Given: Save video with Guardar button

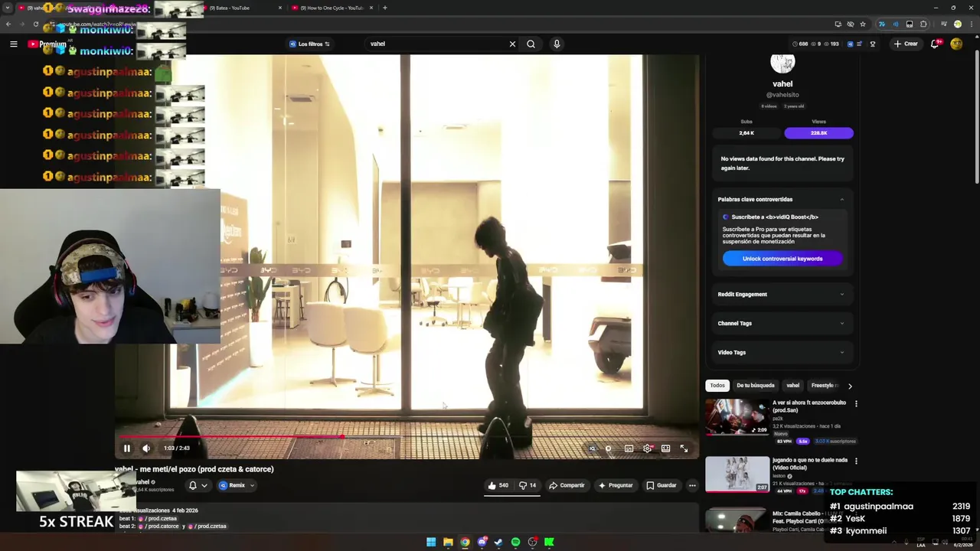Looking at the screenshot, I should 661,485.
